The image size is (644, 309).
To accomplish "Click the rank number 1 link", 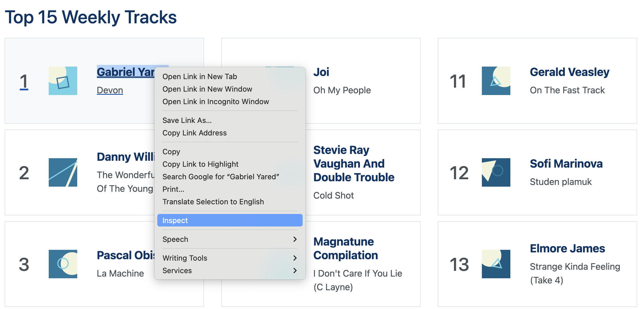I will tap(24, 81).
